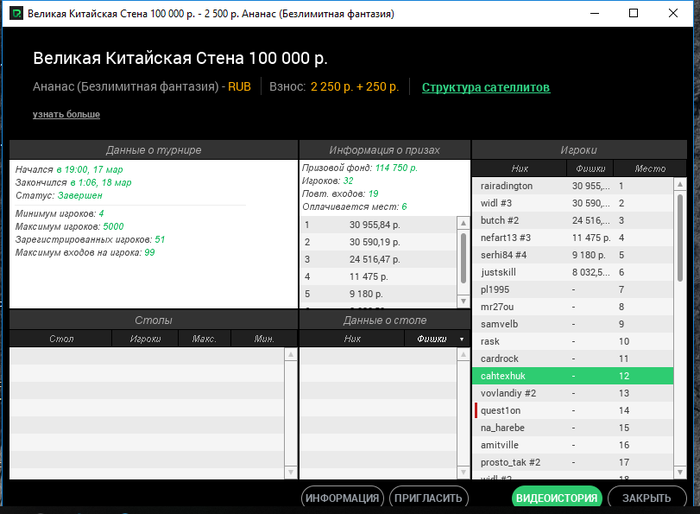This screenshot has height=514, width=700.
Task: Click prize row 11 475 р.
Action: tap(379, 276)
